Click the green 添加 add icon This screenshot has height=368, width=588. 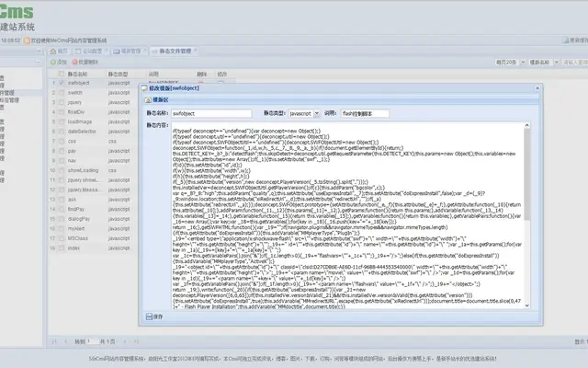(53, 62)
